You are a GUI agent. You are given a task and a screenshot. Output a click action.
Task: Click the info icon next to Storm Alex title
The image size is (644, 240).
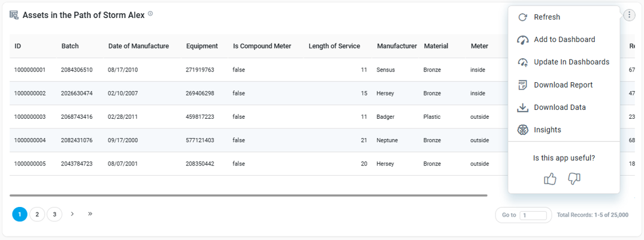coord(150,14)
